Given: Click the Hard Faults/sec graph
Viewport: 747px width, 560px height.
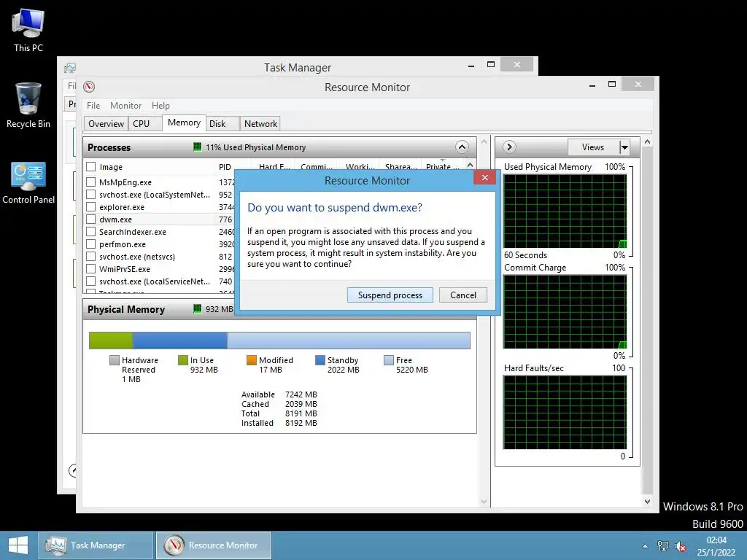Looking at the screenshot, I should pos(565,413).
